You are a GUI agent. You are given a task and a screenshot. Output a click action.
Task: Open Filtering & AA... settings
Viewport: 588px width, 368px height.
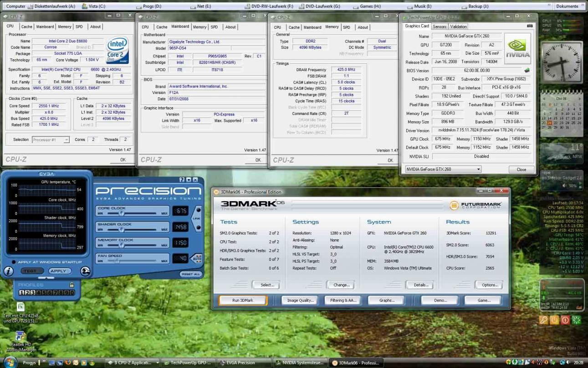(x=343, y=301)
